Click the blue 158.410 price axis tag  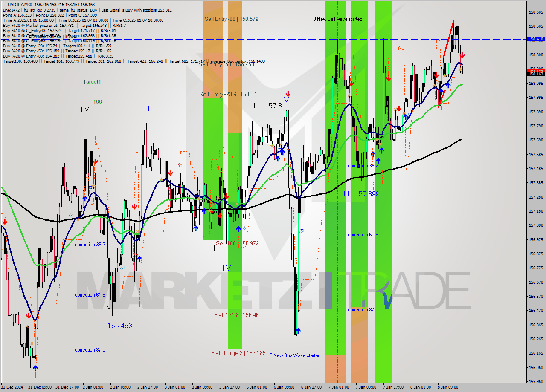coord(536,39)
